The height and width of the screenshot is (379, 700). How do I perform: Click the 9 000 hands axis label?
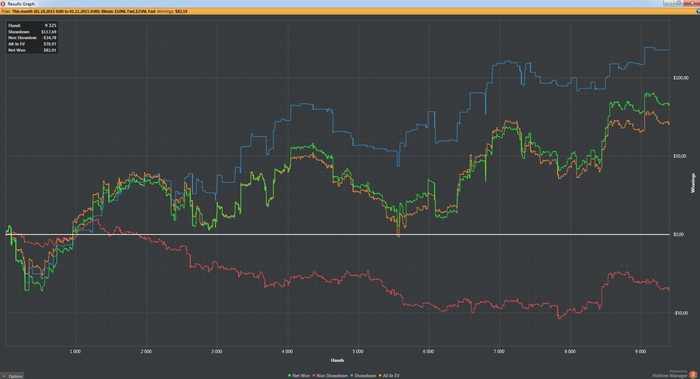tap(640, 352)
